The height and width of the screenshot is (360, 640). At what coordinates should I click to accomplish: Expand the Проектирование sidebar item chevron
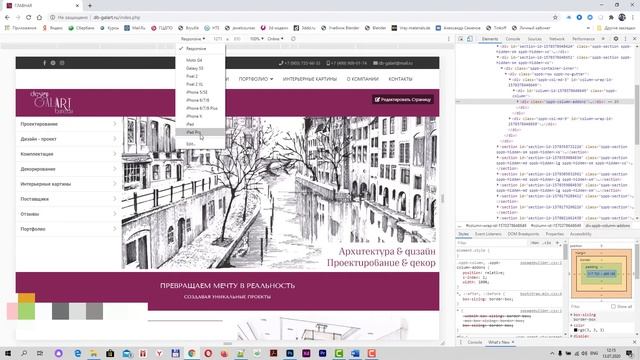pyautogui.click(x=114, y=124)
